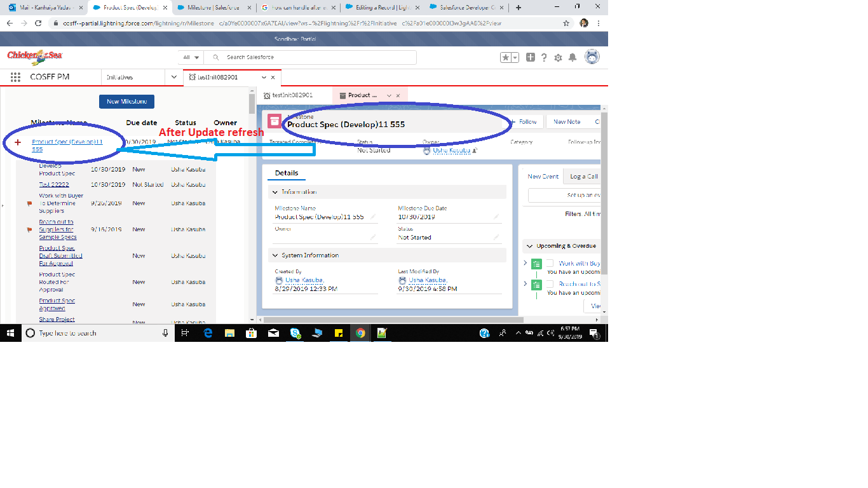The image size is (868, 488).
Task: Open Microsoft Edge from the taskbar
Action: click(208, 333)
